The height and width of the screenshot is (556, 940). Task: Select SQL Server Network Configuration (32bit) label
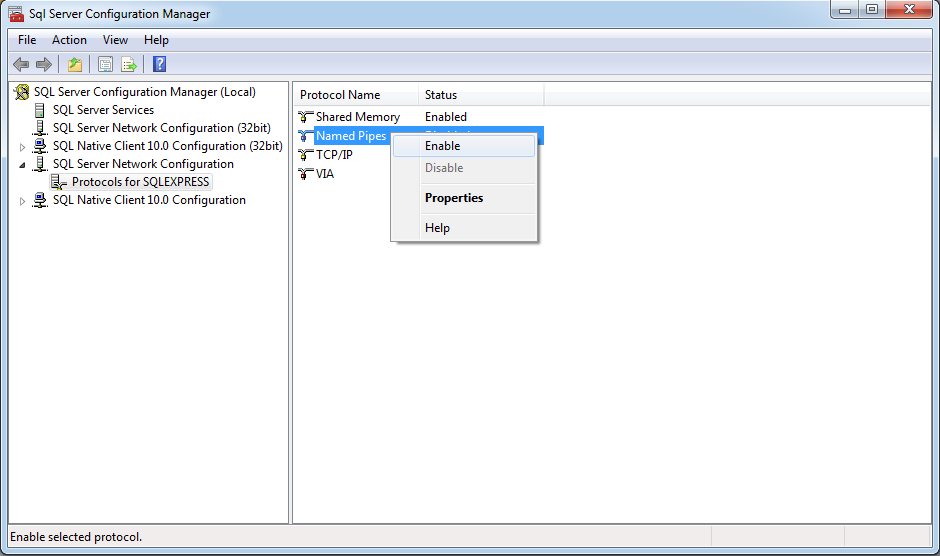[x=162, y=128]
